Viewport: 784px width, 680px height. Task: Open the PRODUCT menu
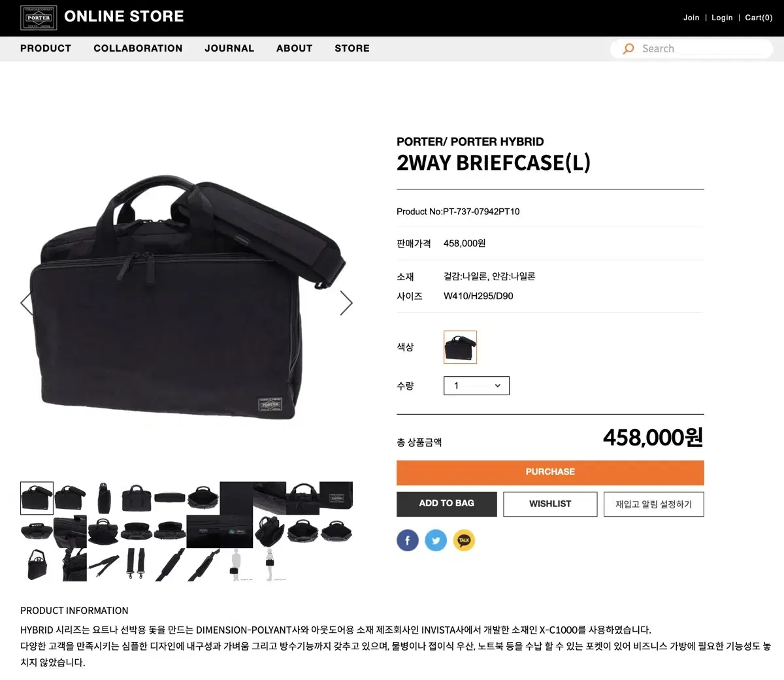tap(46, 48)
